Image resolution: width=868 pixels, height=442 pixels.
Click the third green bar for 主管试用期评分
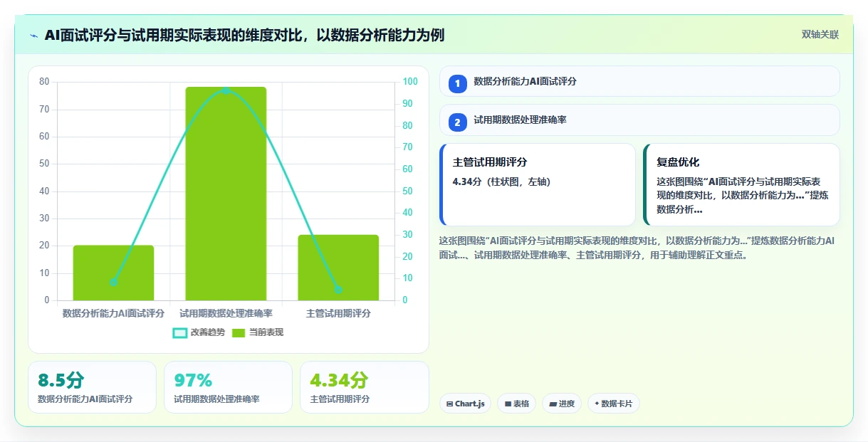point(338,268)
